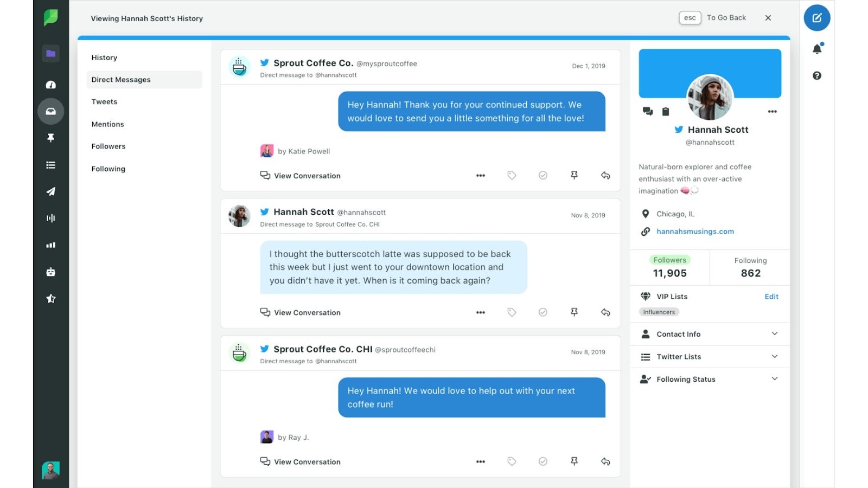Pin the Nov 8 coffee run message
Screen dimensions: 868x488
click(573, 461)
